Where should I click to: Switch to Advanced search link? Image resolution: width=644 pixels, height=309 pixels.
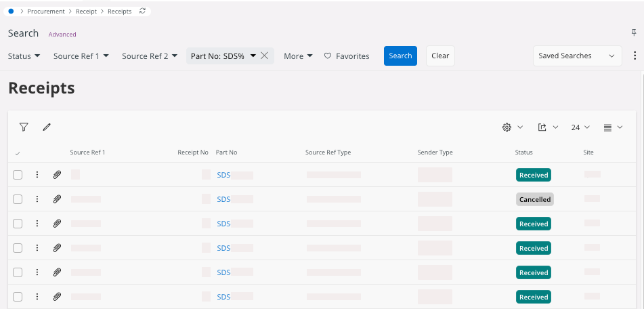click(x=62, y=35)
